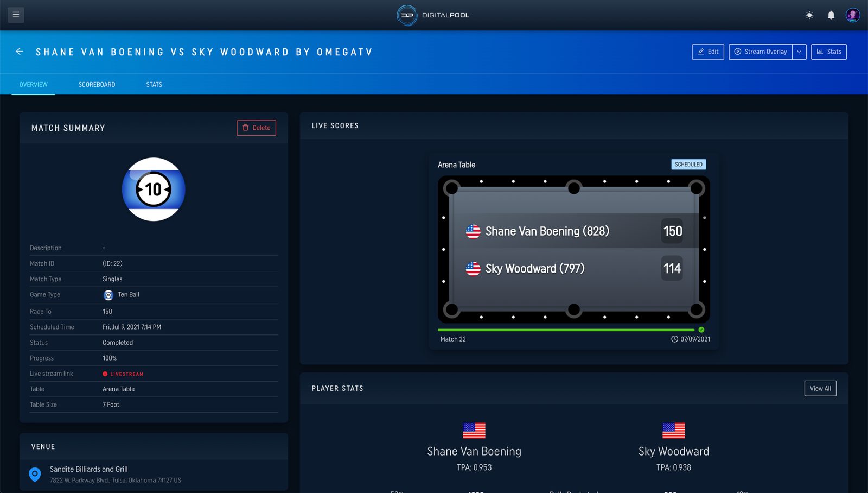
Task: Click Sky Woodward's flag in Player Stats
Action: 674,430
